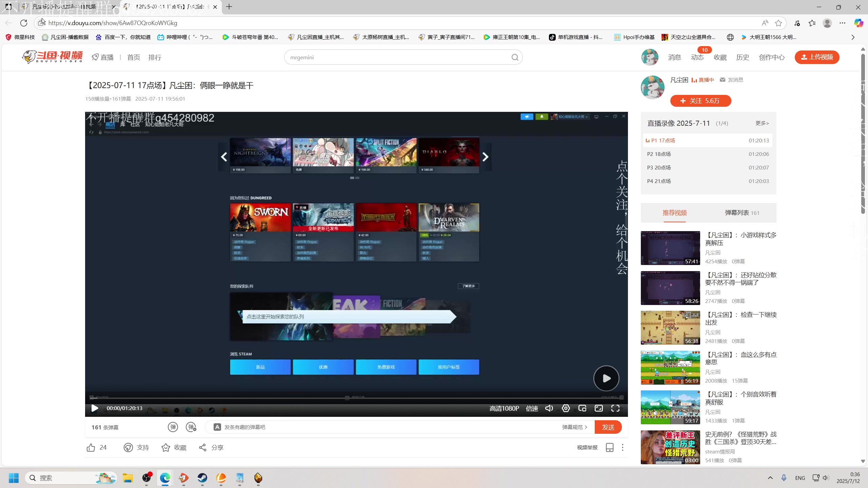This screenshot has width=868, height=488.
Task: Click the large round play overlay button
Action: coord(606,378)
